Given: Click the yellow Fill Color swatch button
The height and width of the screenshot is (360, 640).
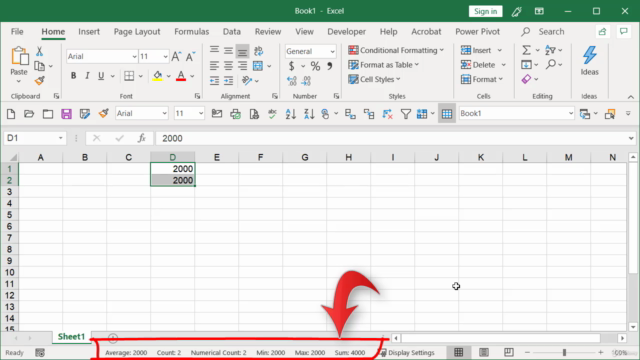Looking at the screenshot, I should pos(158,76).
